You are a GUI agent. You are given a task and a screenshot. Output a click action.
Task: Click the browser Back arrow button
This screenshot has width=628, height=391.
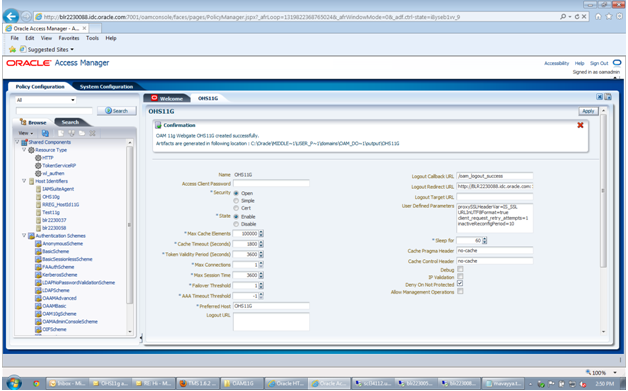pyautogui.click(x=11, y=16)
